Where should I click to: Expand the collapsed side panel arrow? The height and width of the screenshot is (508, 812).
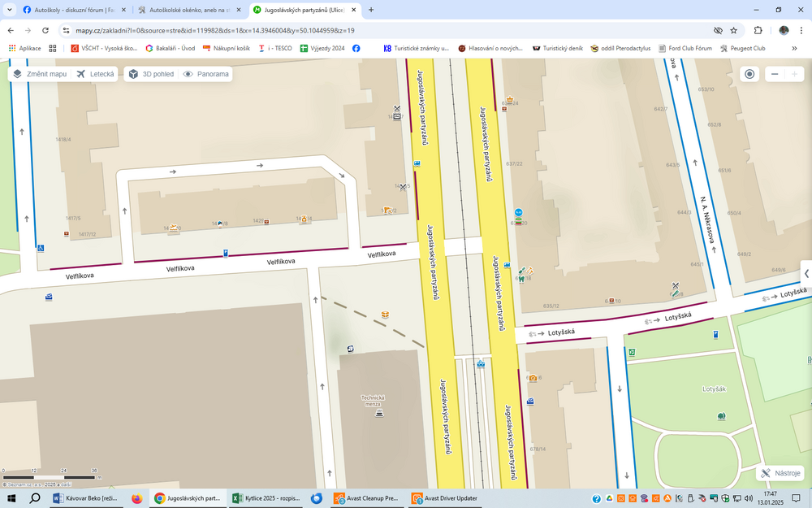pyautogui.click(x=806, y=274)
